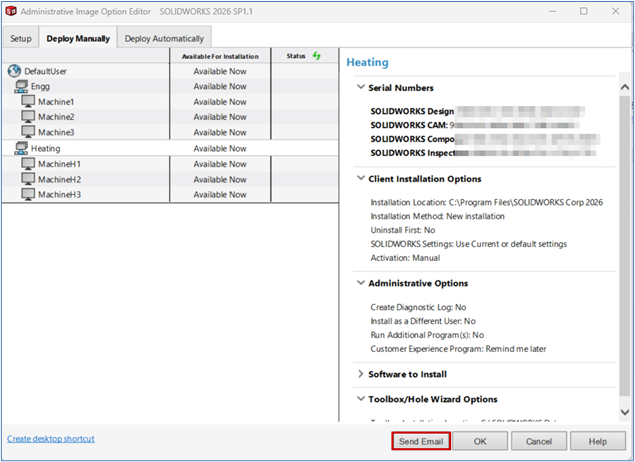This screenshot has height=462, width=635.
Task: Click the Available For Installation column header
Action: tap(220, 56)
